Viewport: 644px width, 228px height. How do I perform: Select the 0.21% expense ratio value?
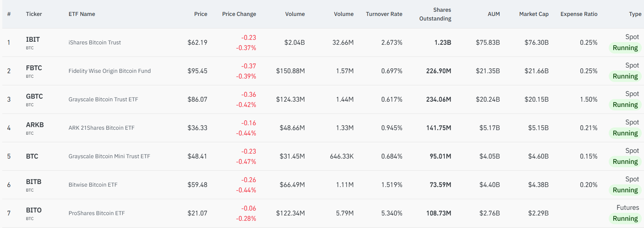[x=589, y=128]
